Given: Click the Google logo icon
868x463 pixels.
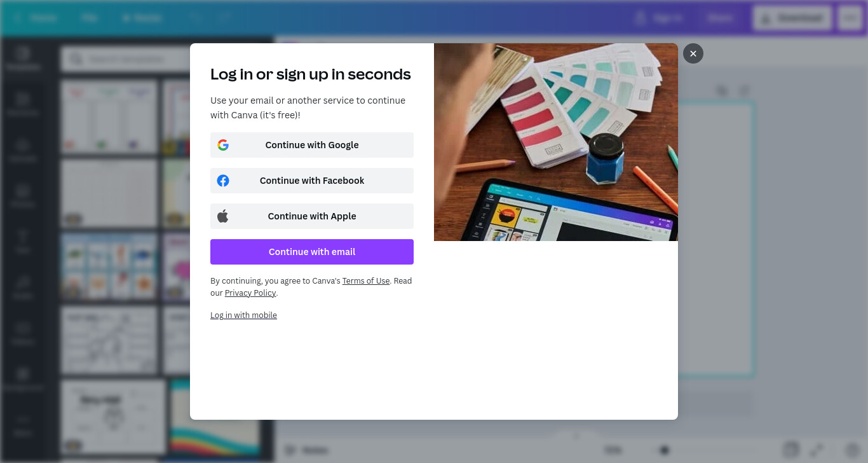Looking at the screenshot, I should (223, 145).
